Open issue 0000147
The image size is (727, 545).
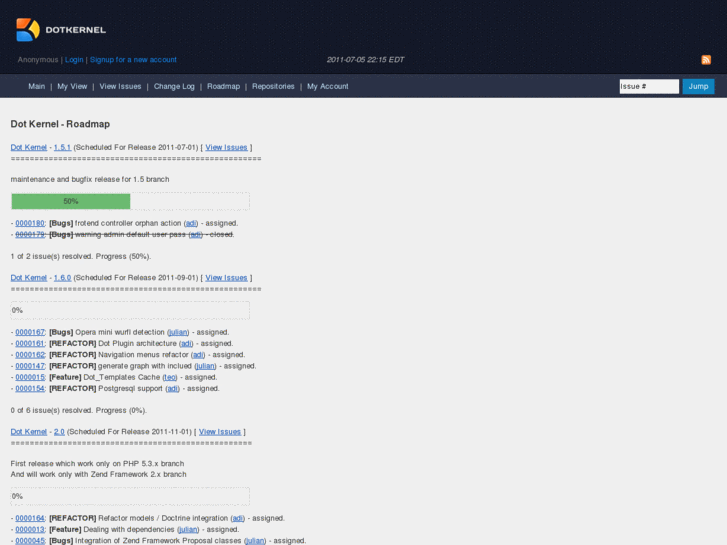point(30,366)
